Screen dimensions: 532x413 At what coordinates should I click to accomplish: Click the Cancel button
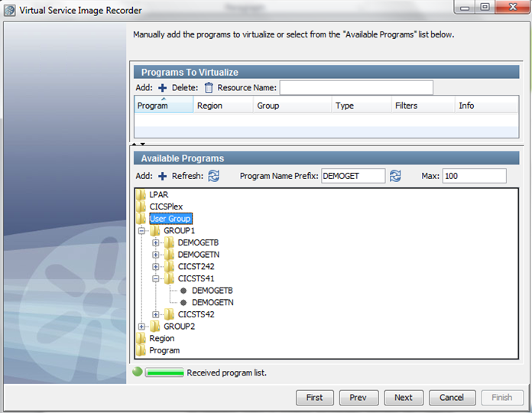click(x=452, y=398)
